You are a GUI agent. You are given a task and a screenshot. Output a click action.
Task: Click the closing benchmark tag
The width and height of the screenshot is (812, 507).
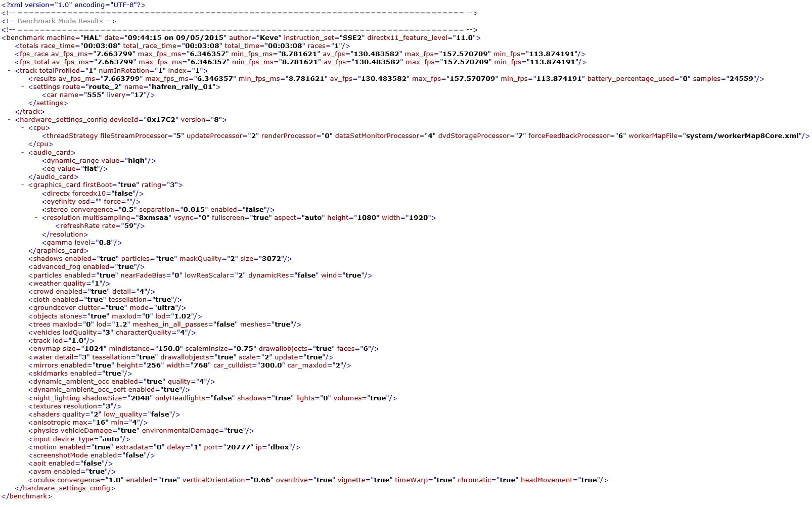(x=26, y=496)
